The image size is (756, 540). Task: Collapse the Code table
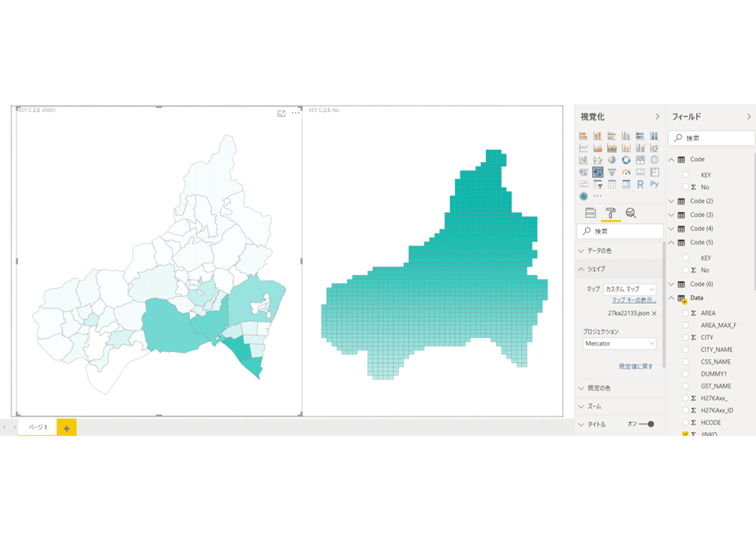[671, 160]
